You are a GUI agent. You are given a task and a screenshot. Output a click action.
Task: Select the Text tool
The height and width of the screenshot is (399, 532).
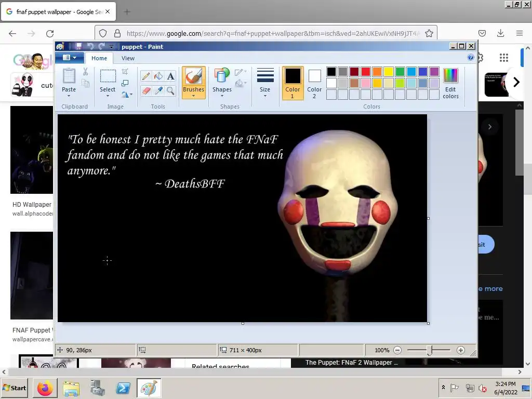pyautogui.click(x=170, y=76)
